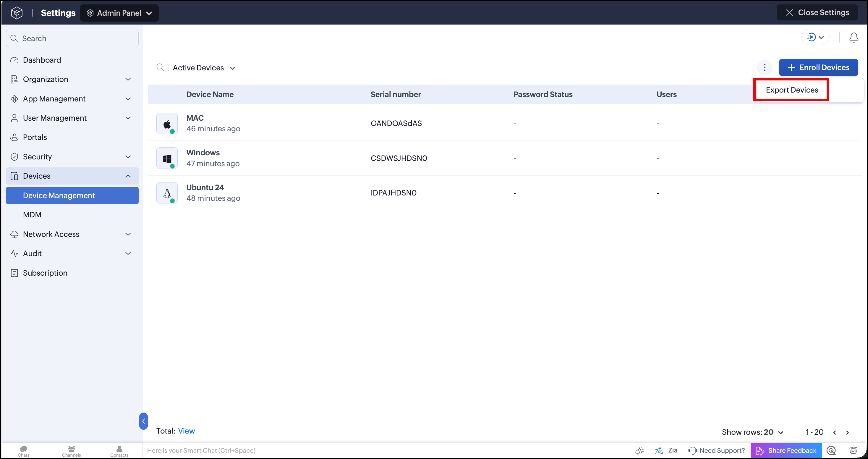Select serial number OANDOASdAS
The image size is (868, 459).
pos(396,123)
